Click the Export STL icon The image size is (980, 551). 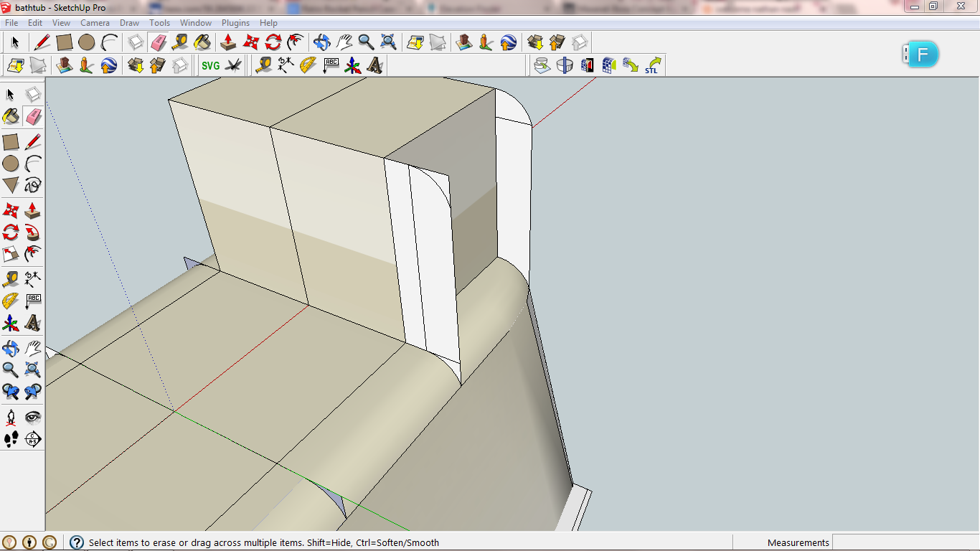point(652,65)
